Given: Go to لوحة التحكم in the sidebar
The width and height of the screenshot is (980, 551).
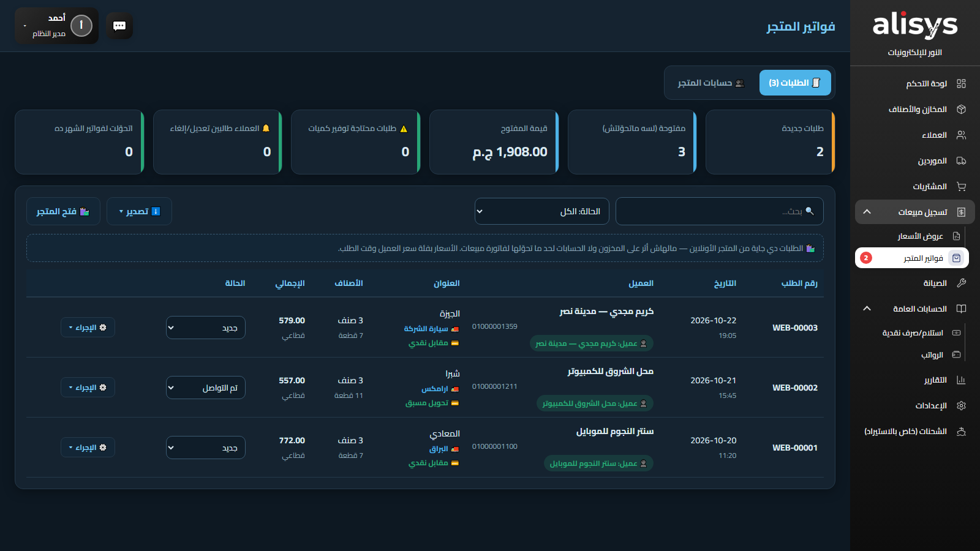Looking at the screenshot, I should click(915, 84).
